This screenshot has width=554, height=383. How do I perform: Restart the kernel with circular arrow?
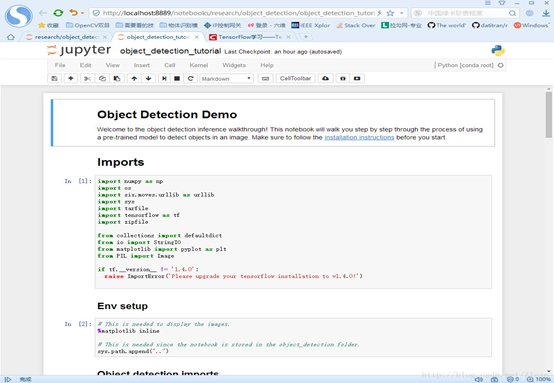click(x=190, y=78)
